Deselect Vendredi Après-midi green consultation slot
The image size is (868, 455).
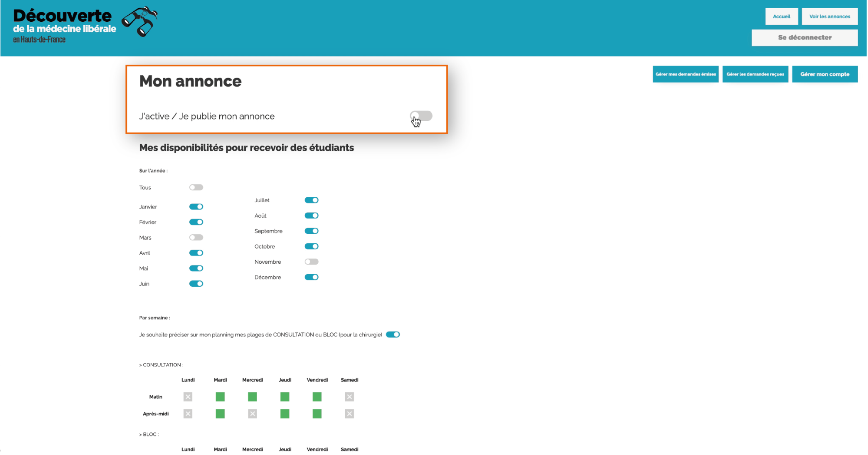[317, 414]
